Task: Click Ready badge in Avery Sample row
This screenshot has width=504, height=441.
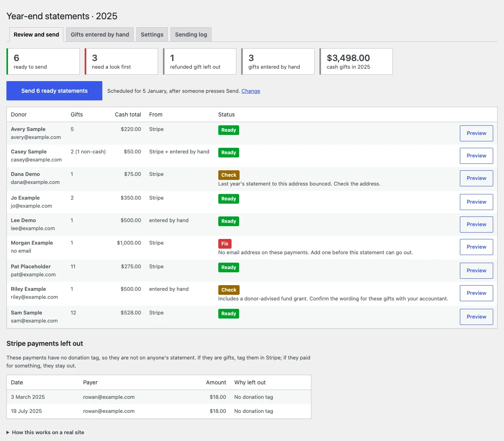Action: coord(229,130)
